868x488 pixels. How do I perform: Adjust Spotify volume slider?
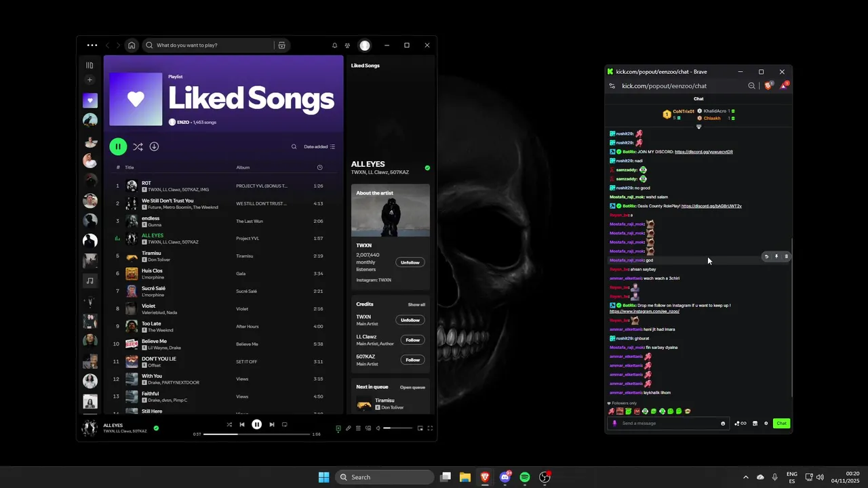397,428
